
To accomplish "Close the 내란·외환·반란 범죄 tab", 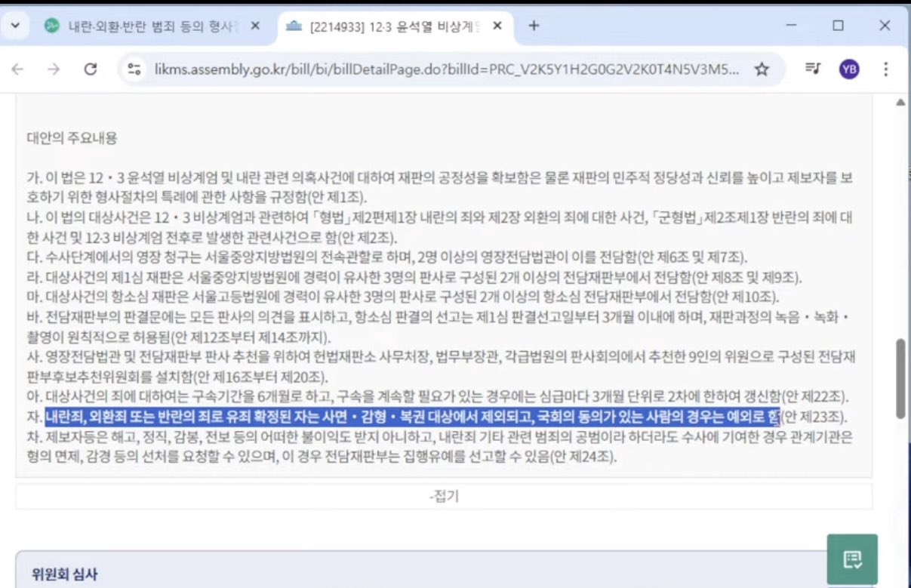I will (x=255, y=26).
